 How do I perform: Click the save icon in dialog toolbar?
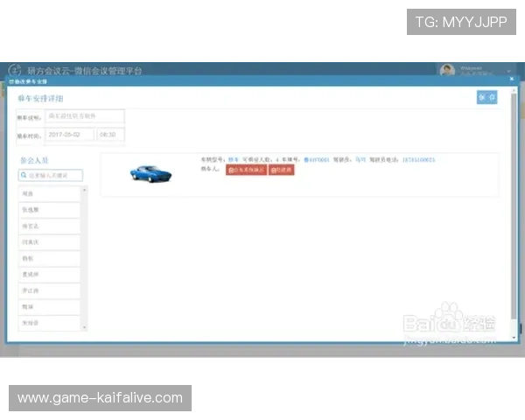click(x=481, y=97)
